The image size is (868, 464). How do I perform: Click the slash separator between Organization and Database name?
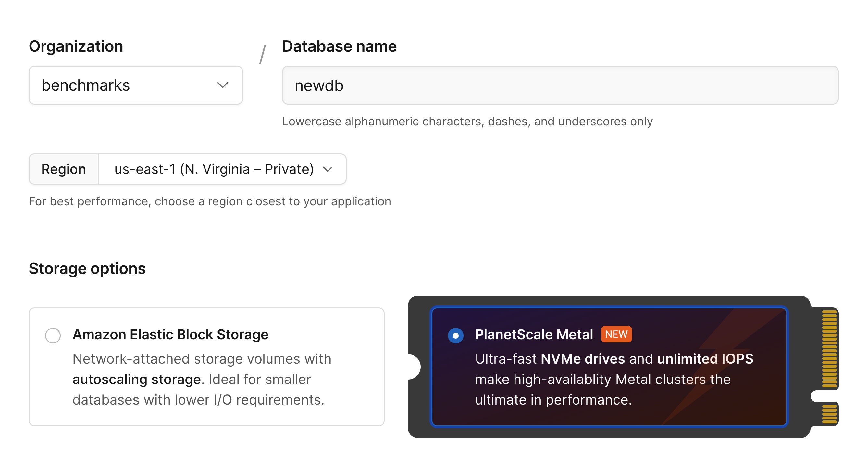tap(262, 55)
